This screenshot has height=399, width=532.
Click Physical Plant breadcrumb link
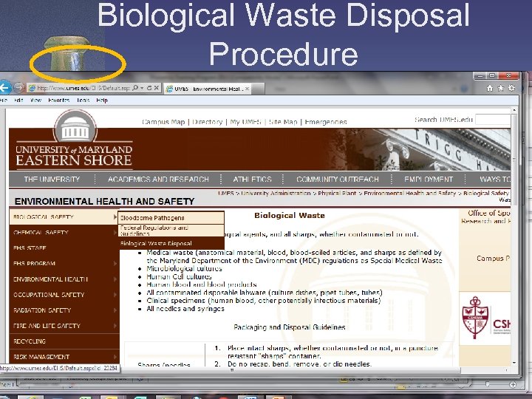click(x=337, y=193)
